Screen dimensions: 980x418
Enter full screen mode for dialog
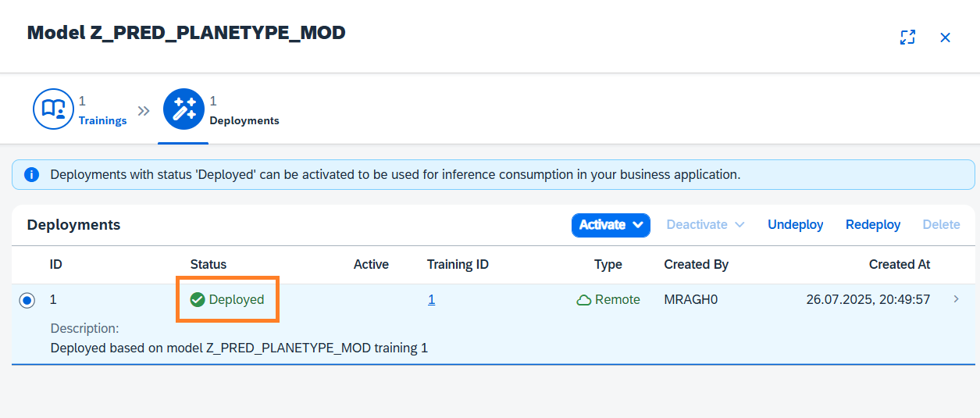click(907, 38)
